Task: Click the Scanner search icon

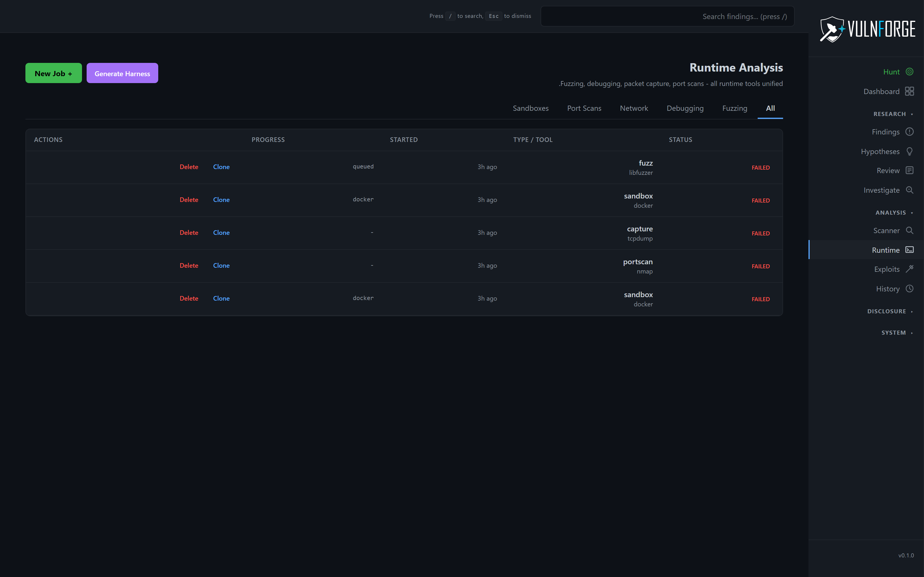Action: pos(910,231)
